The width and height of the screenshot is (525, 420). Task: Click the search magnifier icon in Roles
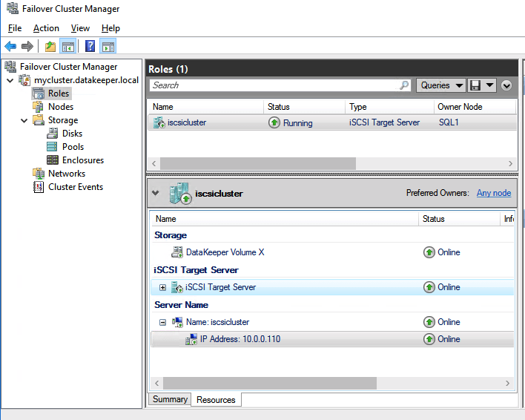(x=404, y=85)
